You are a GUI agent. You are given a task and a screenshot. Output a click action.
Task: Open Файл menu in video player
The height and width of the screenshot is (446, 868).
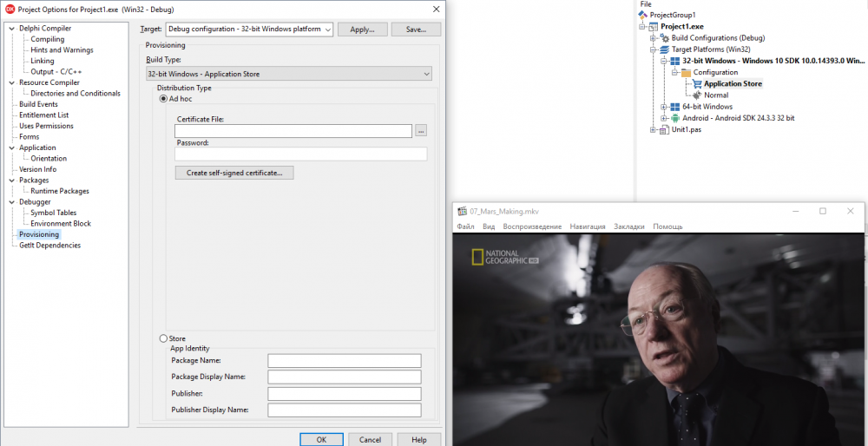click(x=465, y=226)
